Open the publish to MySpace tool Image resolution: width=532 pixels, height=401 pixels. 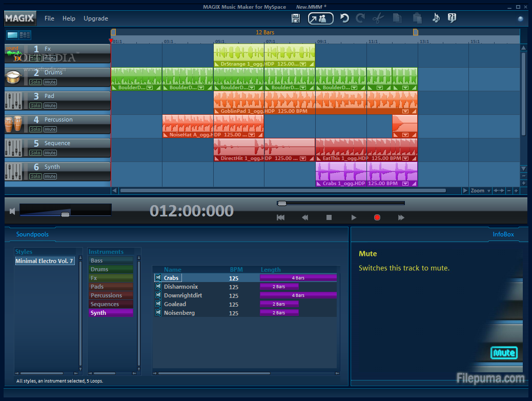pos(320,18)
